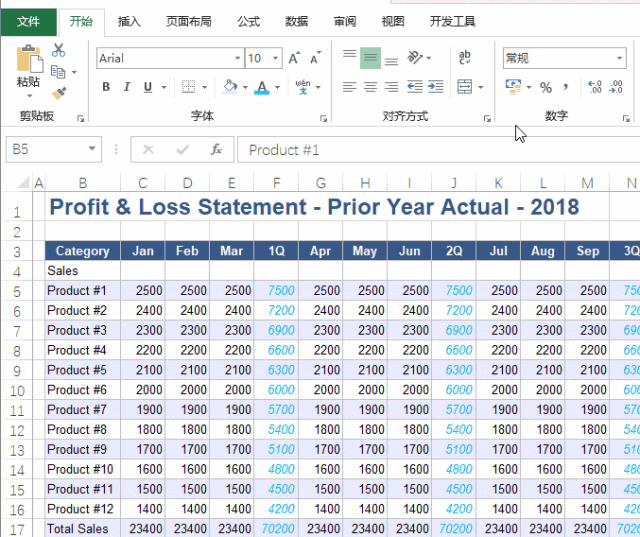Click formula bar showing Product #1
Image resolution: width=640 pixels, height=537 pixels.
[x=438, y=150]
